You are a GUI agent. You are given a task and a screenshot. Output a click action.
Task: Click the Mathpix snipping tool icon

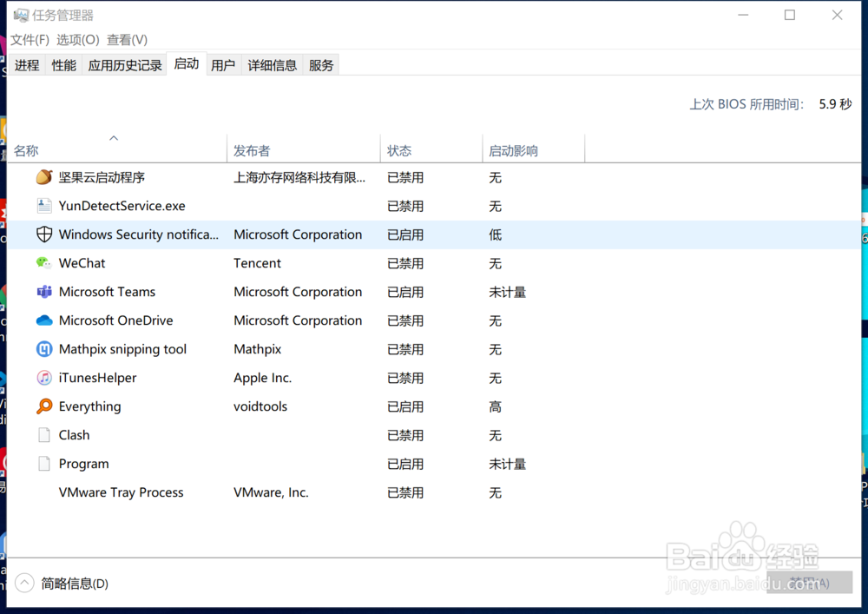pos(44,349)
